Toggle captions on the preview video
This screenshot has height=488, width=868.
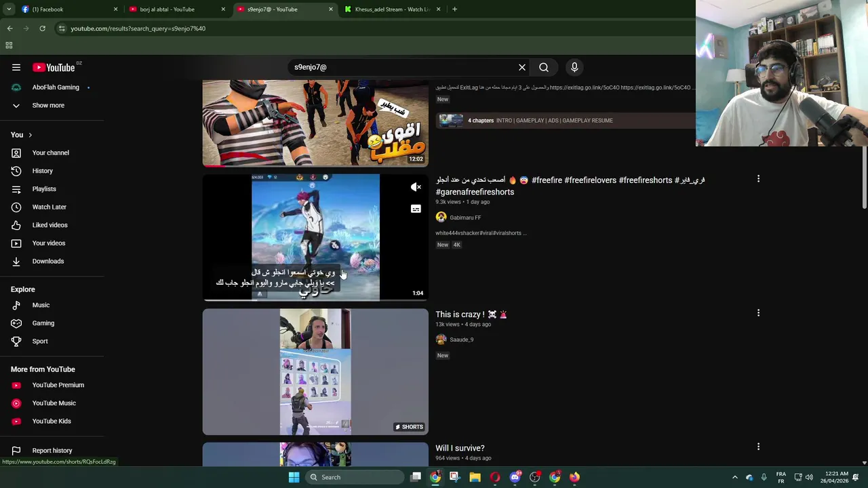416,209
